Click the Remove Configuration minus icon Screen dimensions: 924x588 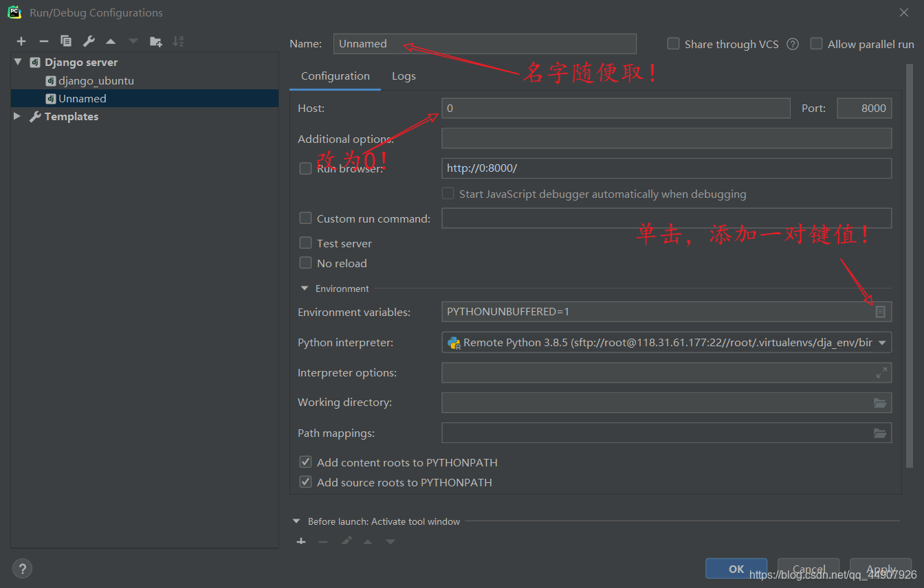(43, 41)
